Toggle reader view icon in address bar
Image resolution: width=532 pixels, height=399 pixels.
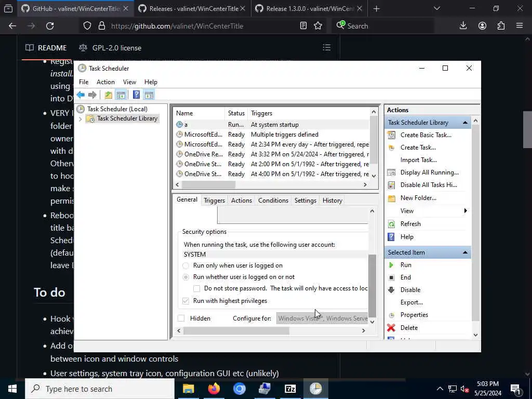pyautogui.click(x=303, y=26)
